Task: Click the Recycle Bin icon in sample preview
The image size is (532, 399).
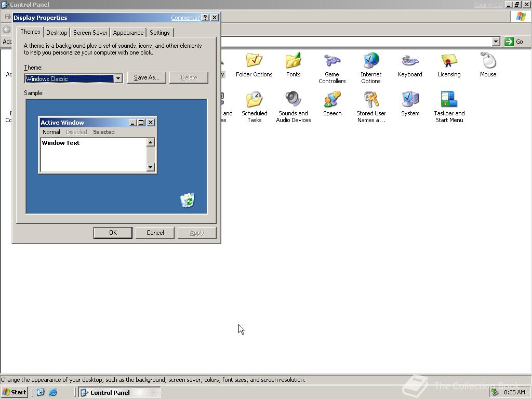Action: pyautogui.click(x=187, y=200)
